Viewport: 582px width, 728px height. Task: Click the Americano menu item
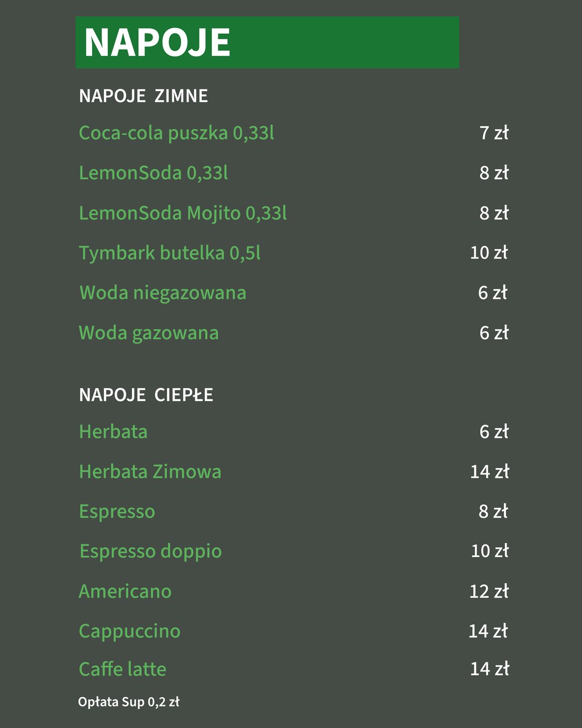click(x=125, y=592)
